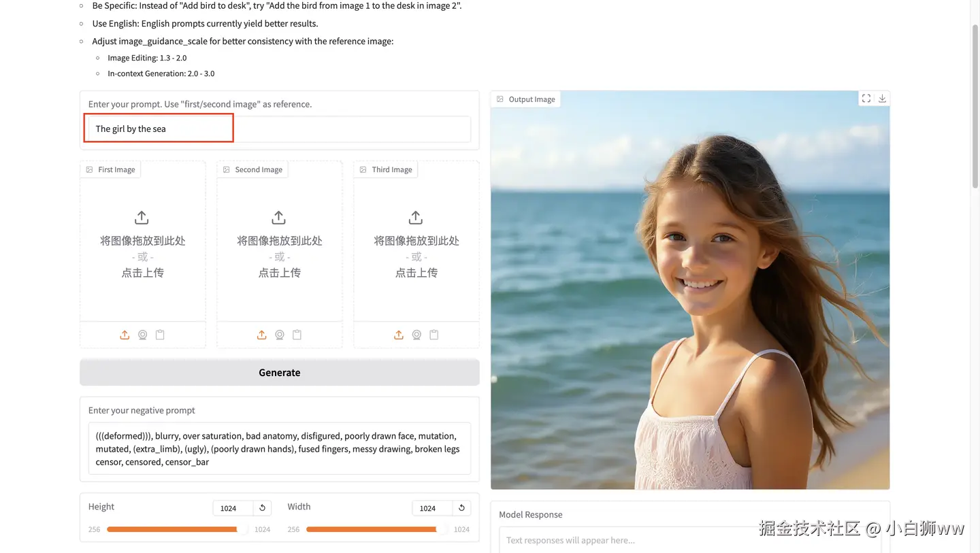The image size is (980, 553).
Task: Click the Output Image label
Action: 525,99
